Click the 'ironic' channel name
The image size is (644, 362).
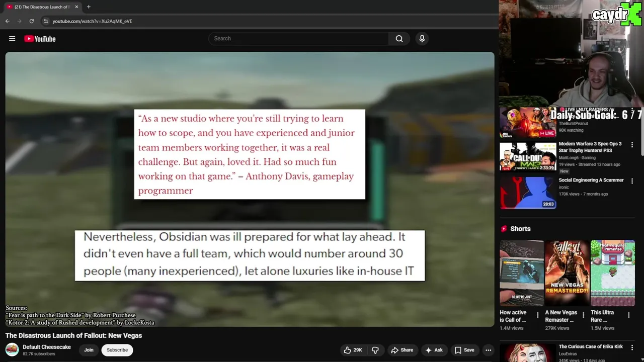tap(563, 187)
